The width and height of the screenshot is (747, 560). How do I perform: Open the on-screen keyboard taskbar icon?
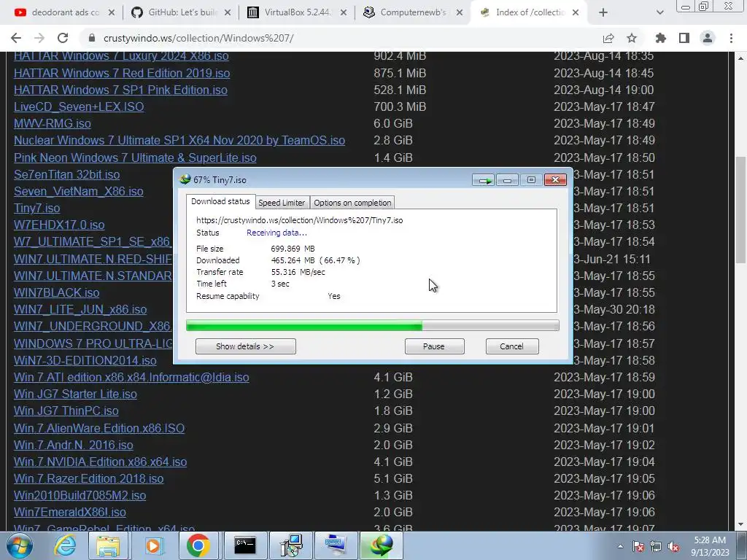[336, 545]
